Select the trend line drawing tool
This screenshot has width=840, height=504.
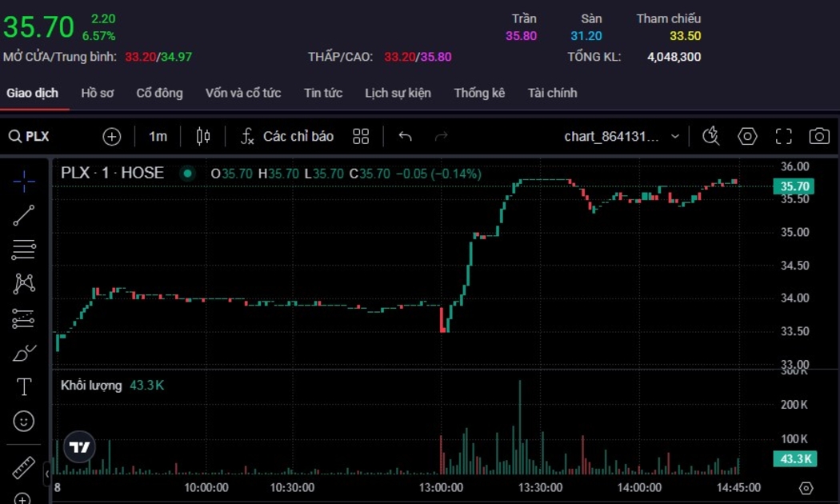[24, 215]
